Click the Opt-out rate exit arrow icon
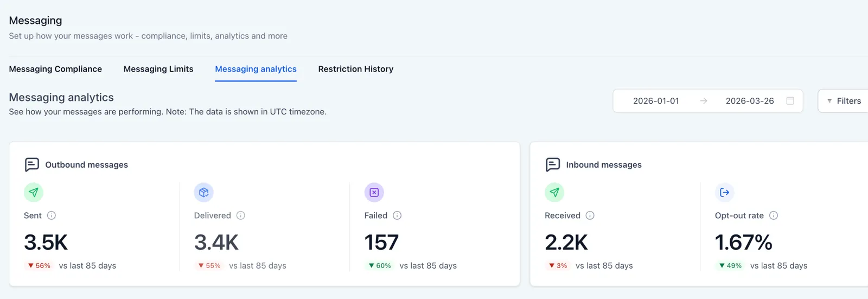 tap(725, 192)
